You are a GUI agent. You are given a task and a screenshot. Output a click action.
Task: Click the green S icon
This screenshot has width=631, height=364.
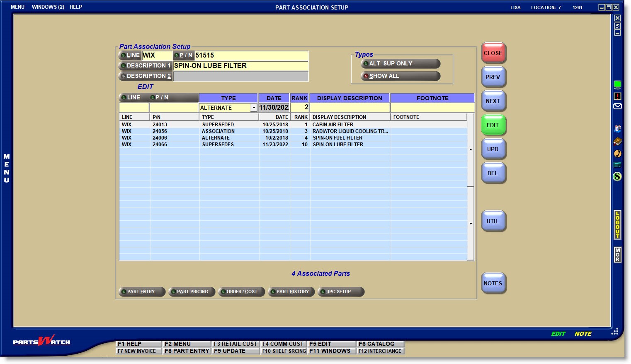tap(617, 176)
